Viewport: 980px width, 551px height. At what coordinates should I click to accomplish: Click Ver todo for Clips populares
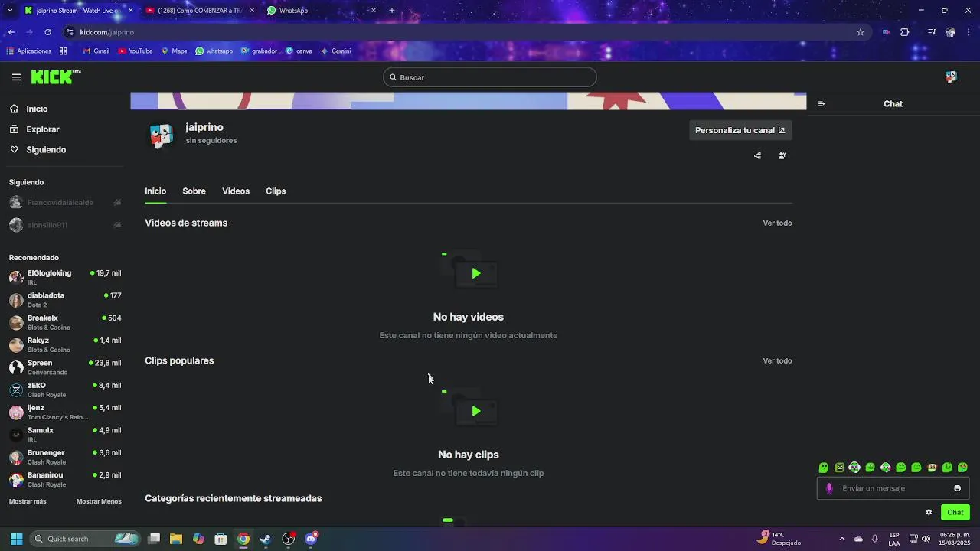[x=777, y=361]
